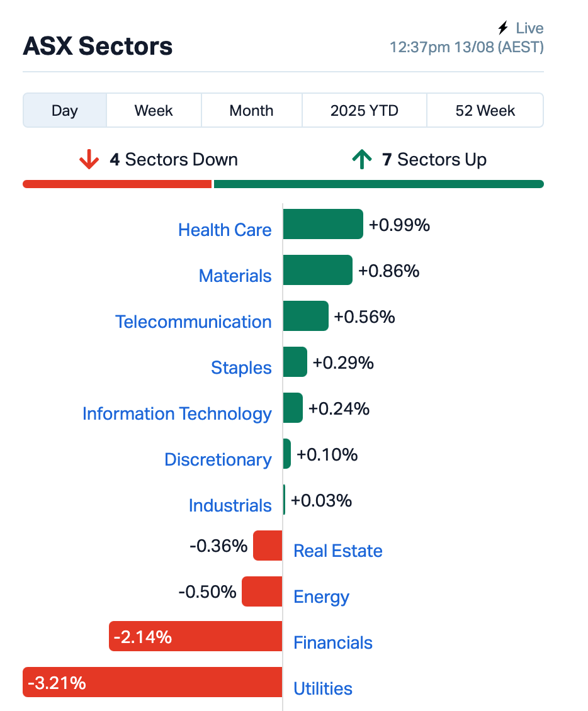Open the Materials sector link
Image resolution: width=588 pixels, height=711 pixels.
click(x=235, y=276)
